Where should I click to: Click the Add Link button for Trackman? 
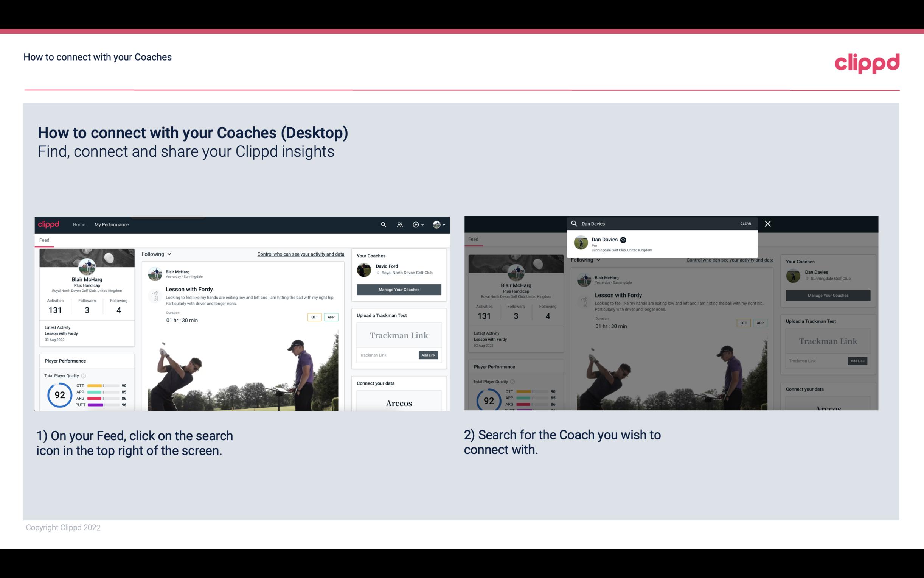coord(429,355)
